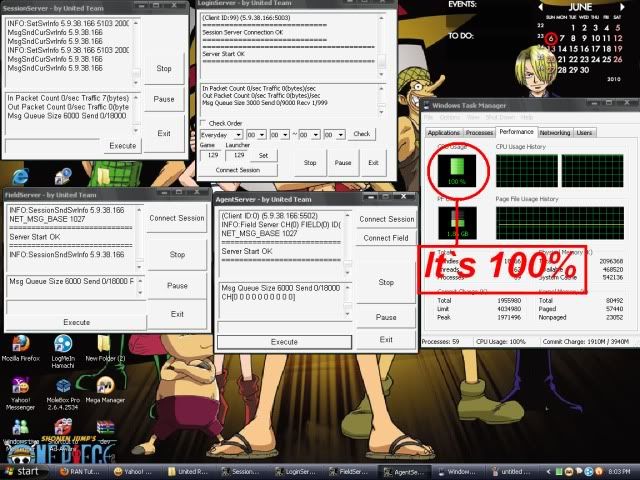
Task: Click the Windows Start button
Action: tap(27, 470)
